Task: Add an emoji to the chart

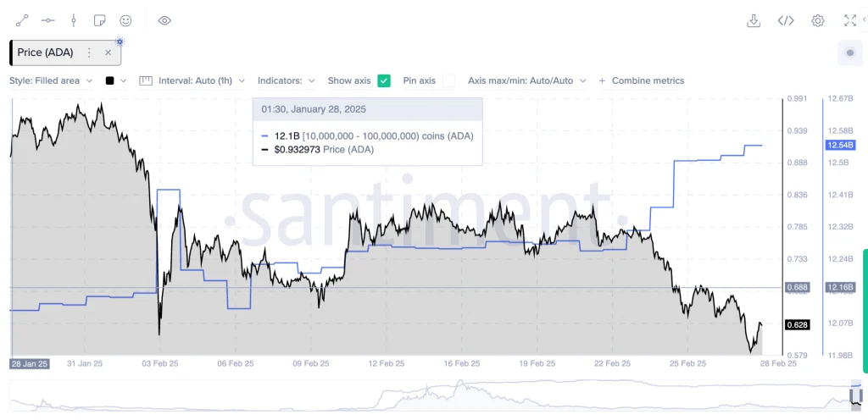Action: pyautogui.click(x=125, y=21)
